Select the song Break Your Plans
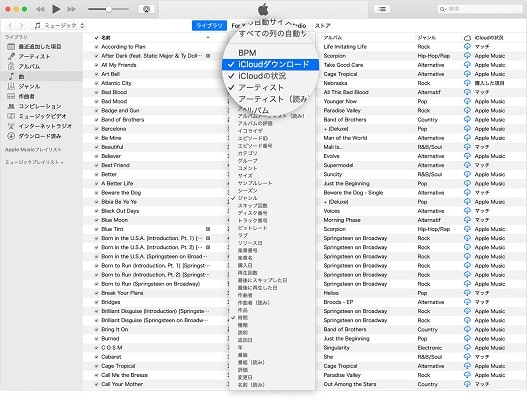Screen dimensions: 527x400 [122, 293]
